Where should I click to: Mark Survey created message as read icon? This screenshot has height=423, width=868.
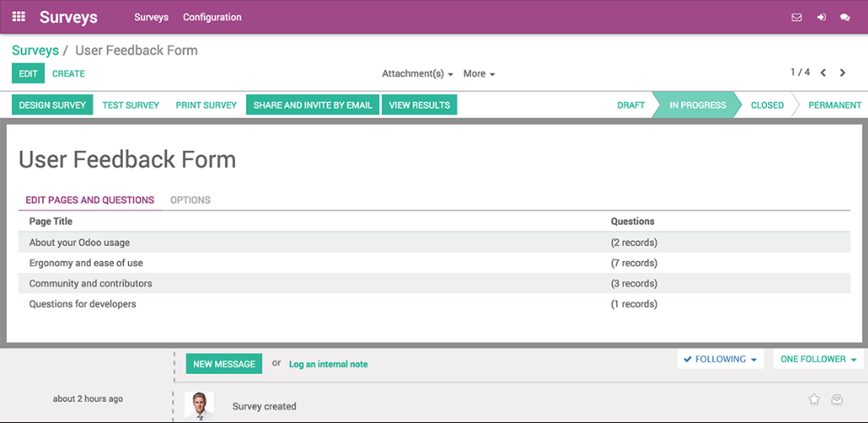pyautogui.click(x=837, y=399)
